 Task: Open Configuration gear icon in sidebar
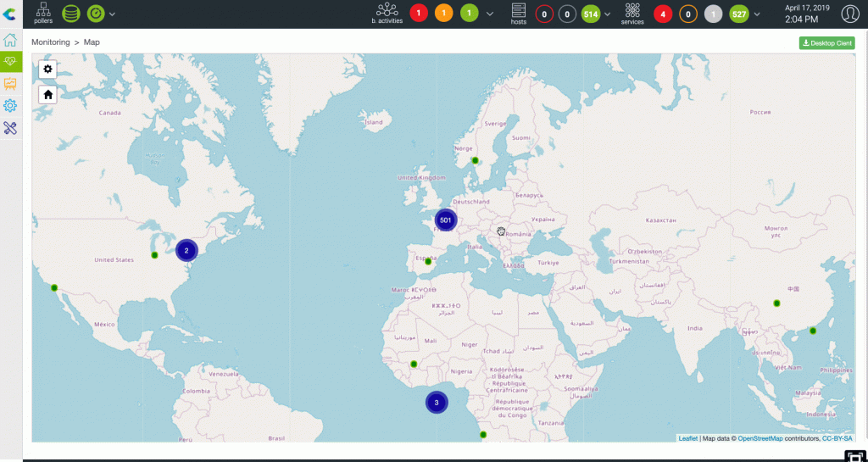[x=10, y=106]
